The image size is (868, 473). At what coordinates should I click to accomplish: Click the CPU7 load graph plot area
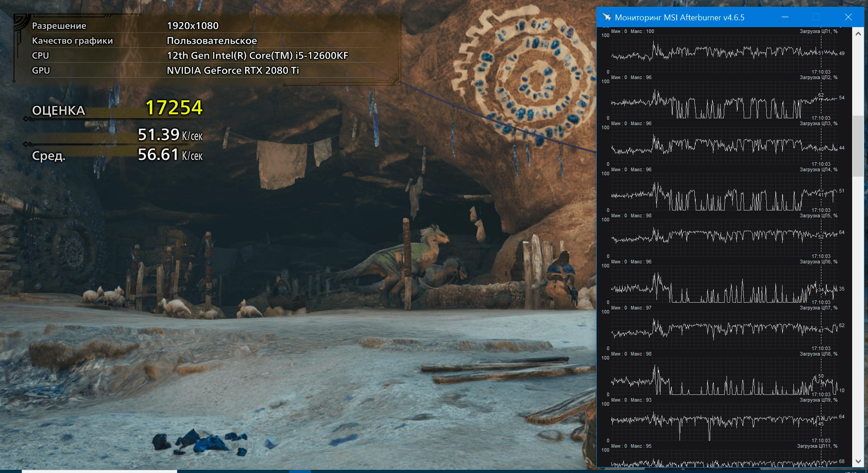724,330
